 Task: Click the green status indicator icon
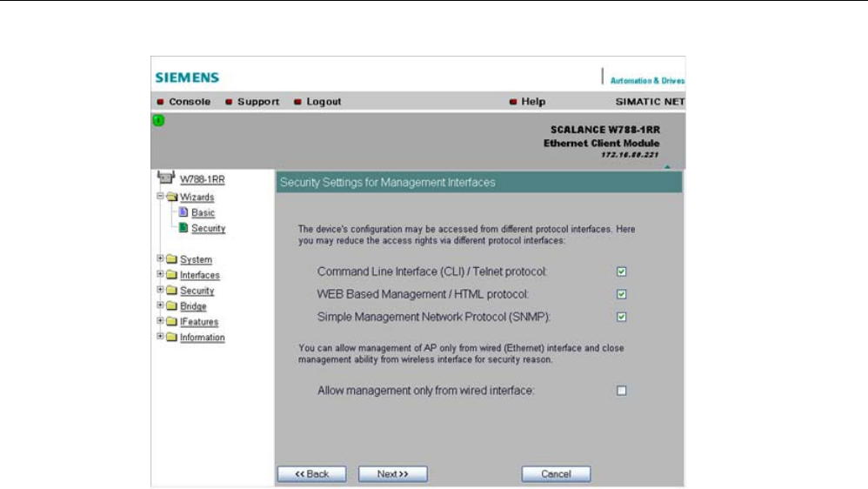coord(158,120)
